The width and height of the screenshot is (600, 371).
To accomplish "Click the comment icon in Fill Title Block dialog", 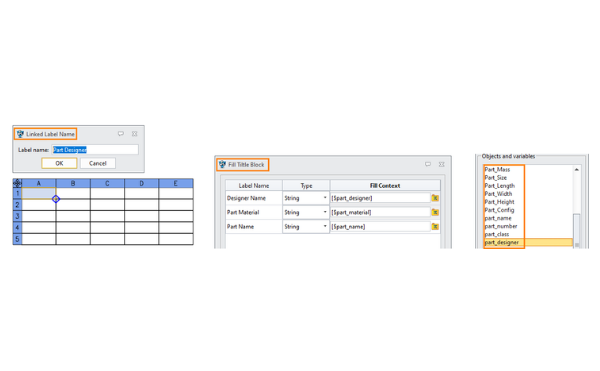I will click(428, 164).
